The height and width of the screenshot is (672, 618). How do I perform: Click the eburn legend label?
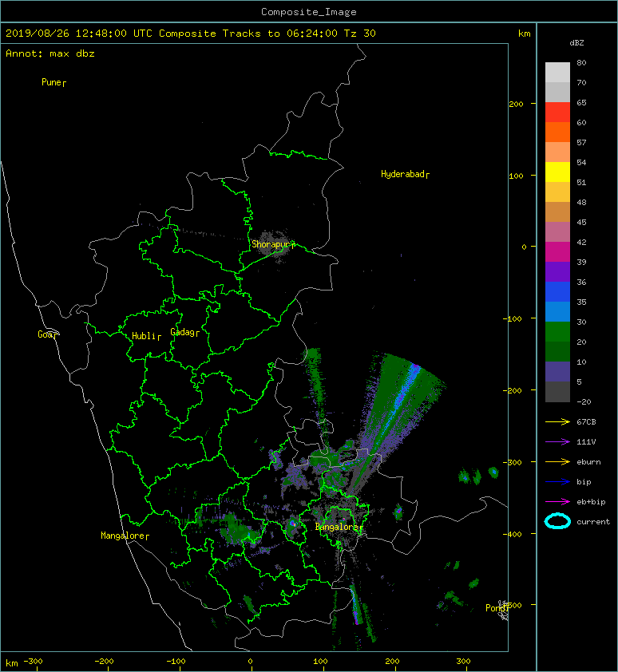[588, 461]
